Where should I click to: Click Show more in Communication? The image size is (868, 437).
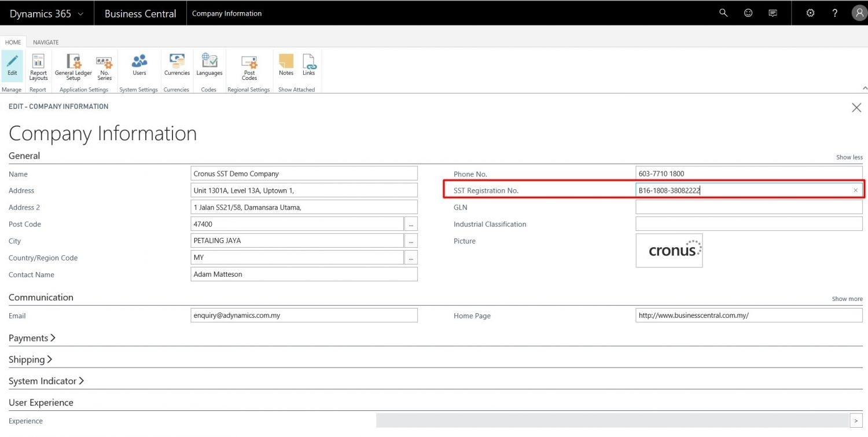pyautogui.click(x=847, y=299)
